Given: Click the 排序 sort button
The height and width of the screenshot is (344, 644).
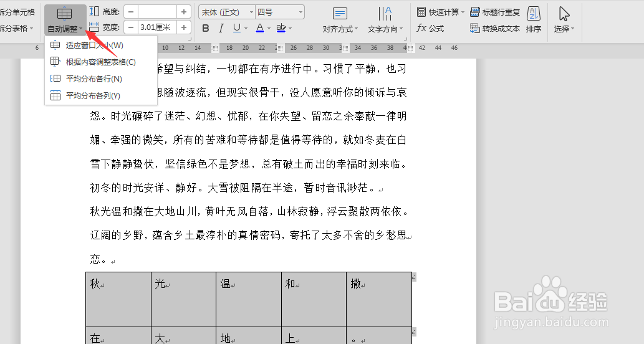Looking at the screenshot, I should (534, 20).
